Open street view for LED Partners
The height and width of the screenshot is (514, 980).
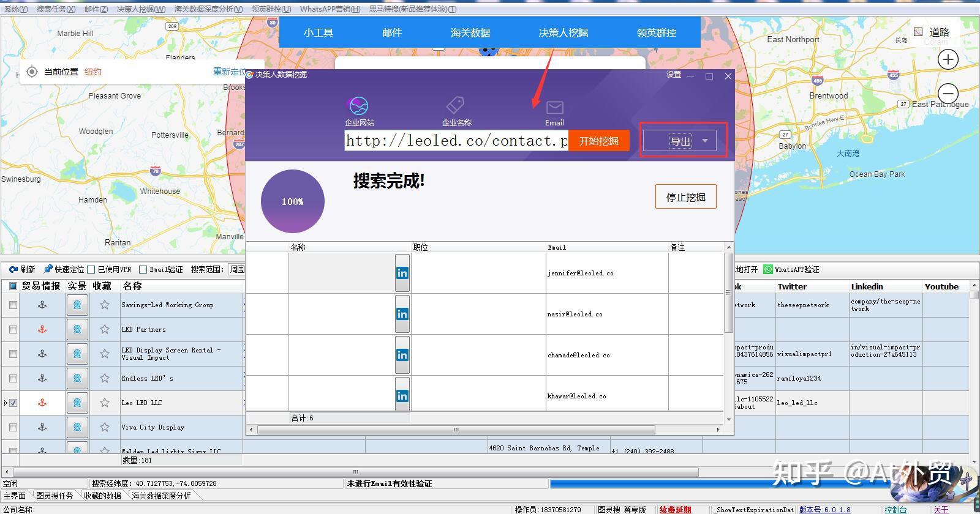coord(77,329)
